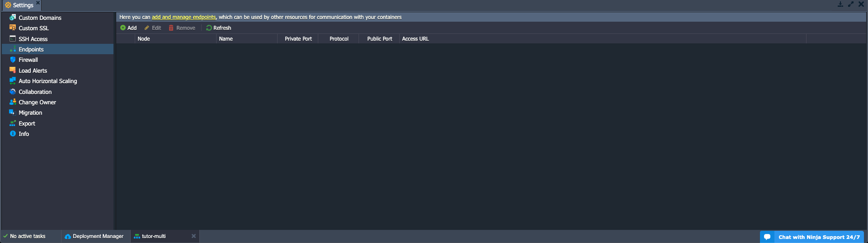The height and width of the screenshot is (243, 868).
Task: Close the settings panel with X
Action: tap(861, 4)
